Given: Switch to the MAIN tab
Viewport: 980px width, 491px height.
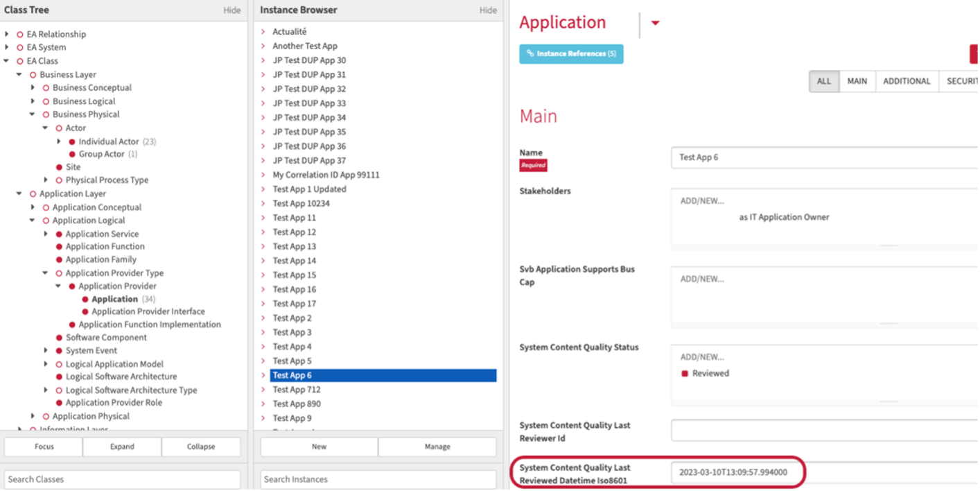Looking at the screenshot, I should [857, 81].
